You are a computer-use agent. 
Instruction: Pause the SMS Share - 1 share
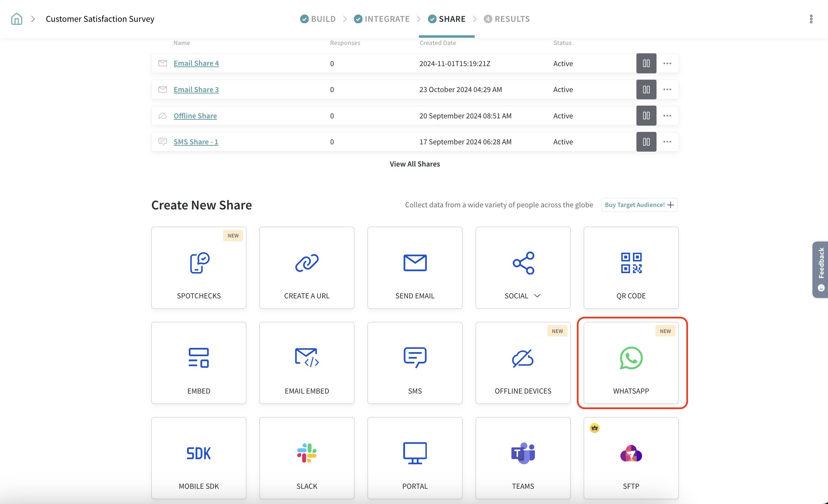click(646, 142)
